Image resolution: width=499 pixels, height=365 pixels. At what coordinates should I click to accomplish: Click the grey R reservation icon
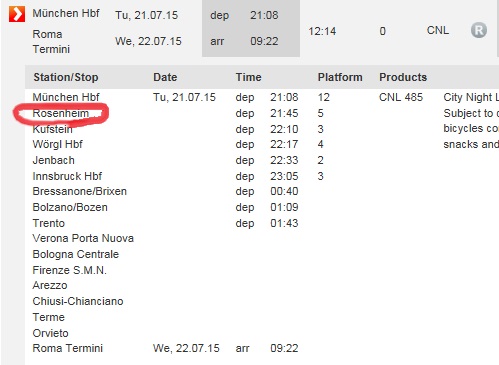(479, 30)
